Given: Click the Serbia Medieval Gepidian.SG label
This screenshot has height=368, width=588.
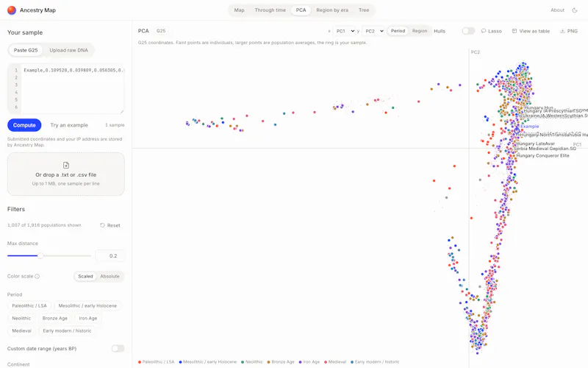Looking at the screenshot, I should pyautogui.click(x=545, y=149).
